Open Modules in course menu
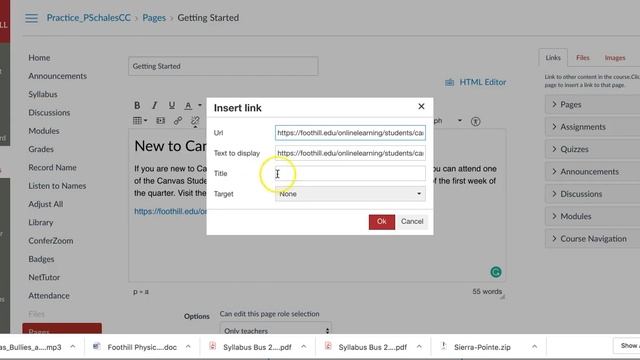This screenshot has width=640, height=360. point(44,131)
